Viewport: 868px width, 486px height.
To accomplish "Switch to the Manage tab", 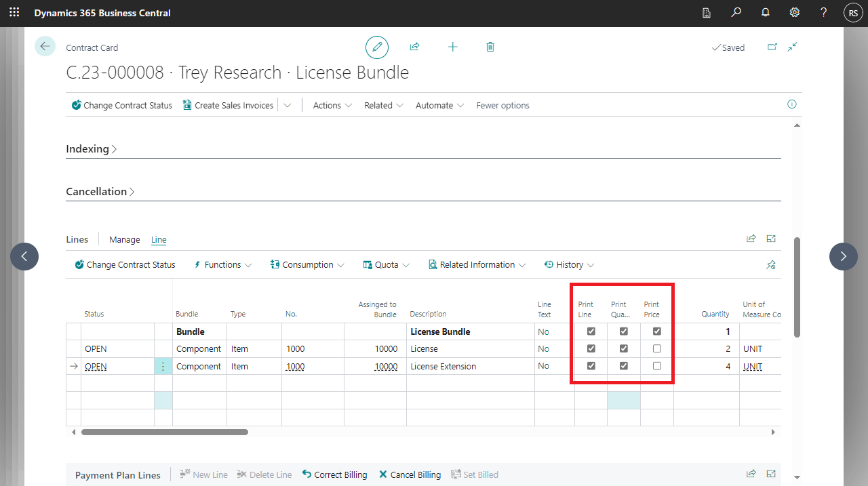I will pyautogui.click(x=124, y=240).
